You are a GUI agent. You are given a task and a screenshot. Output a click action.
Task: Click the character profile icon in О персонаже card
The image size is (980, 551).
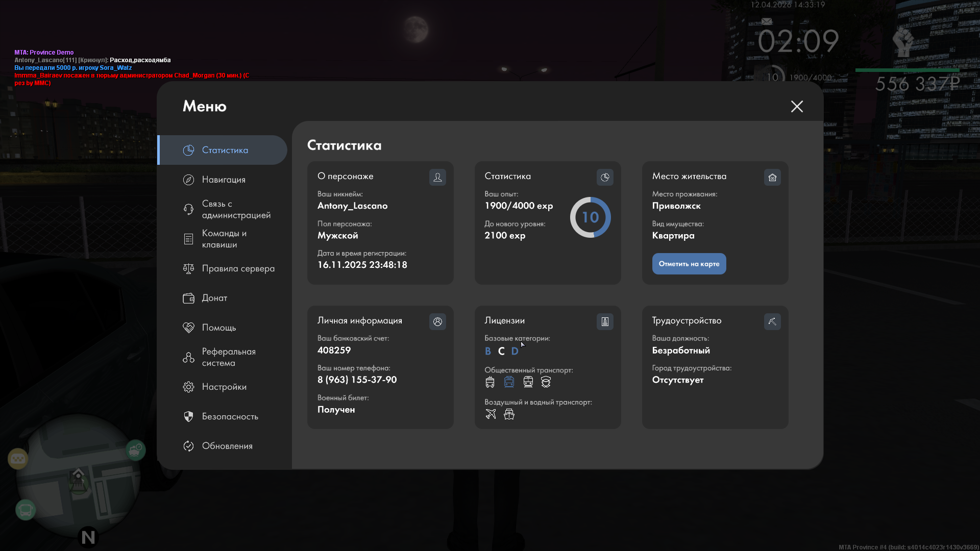437,177
